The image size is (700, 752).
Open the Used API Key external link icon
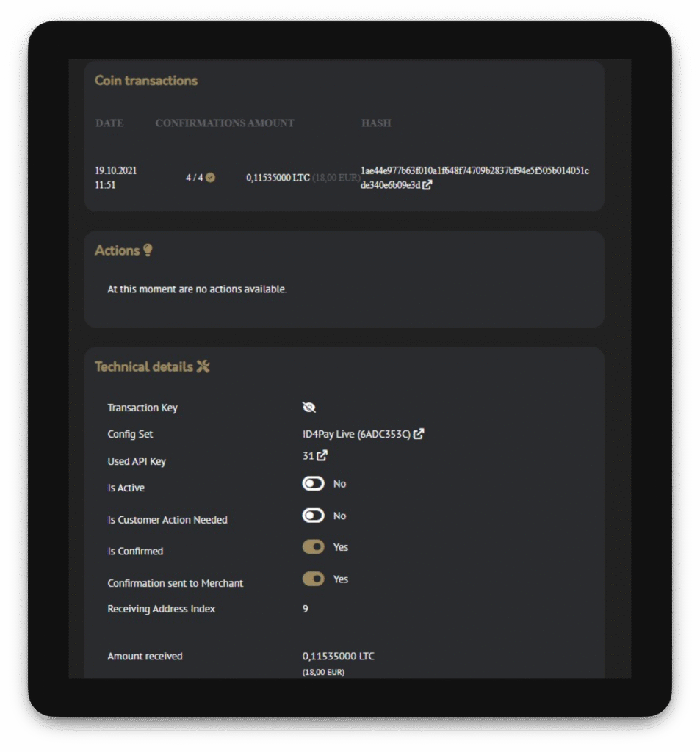322,456
